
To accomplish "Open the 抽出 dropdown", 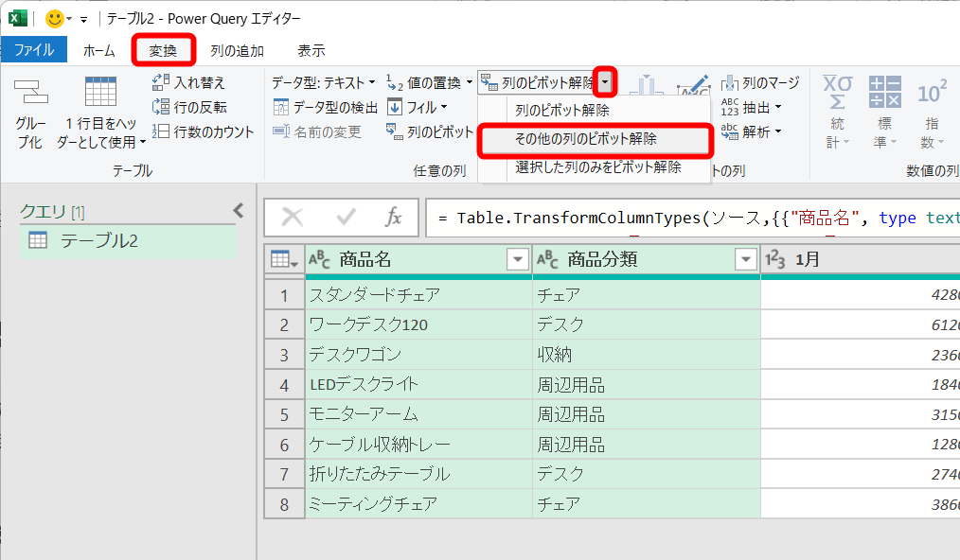I will coord(751,107).
